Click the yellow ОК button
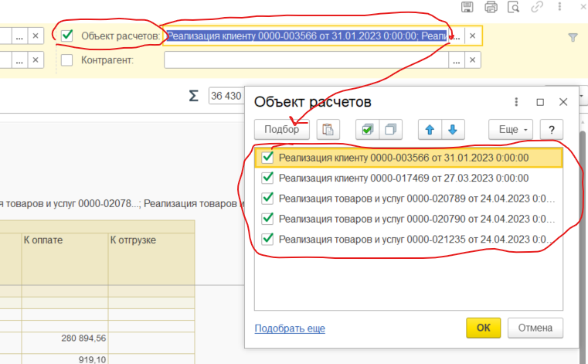 tap(483, 328)
